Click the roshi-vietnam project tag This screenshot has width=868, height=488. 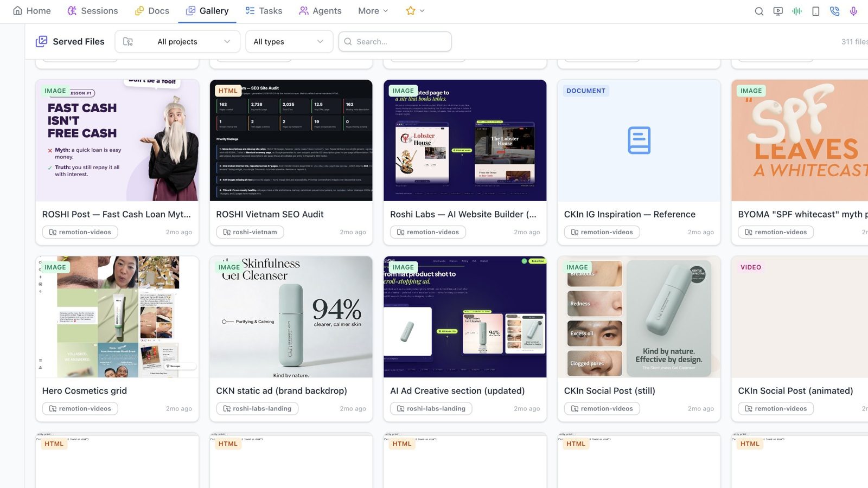[x=250, y=232]
